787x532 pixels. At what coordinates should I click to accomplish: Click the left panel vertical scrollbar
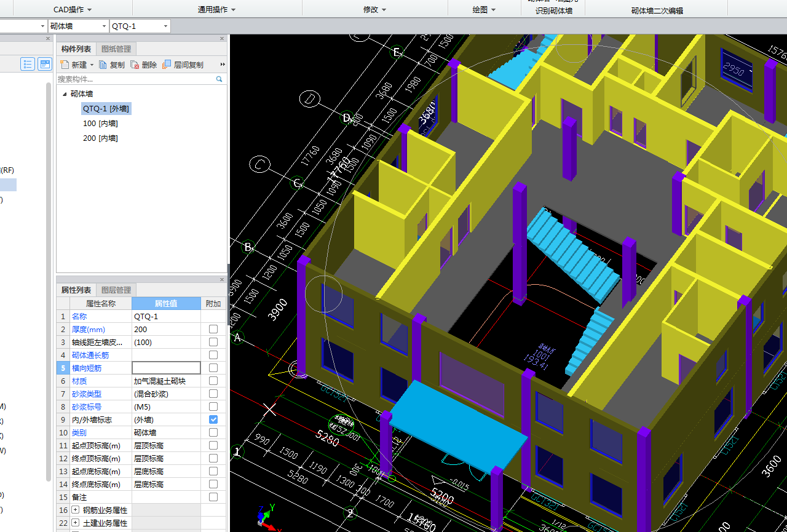point(49,282)
